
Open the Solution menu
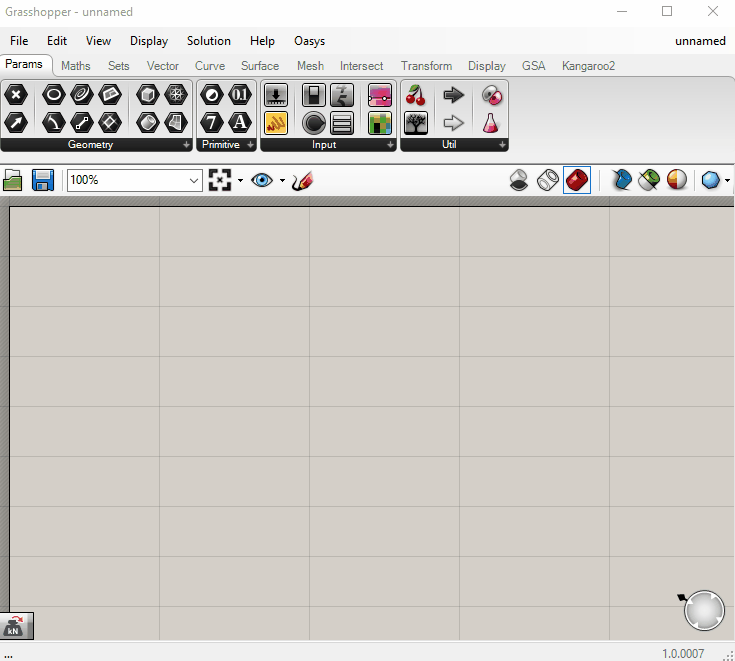[209, 41]
